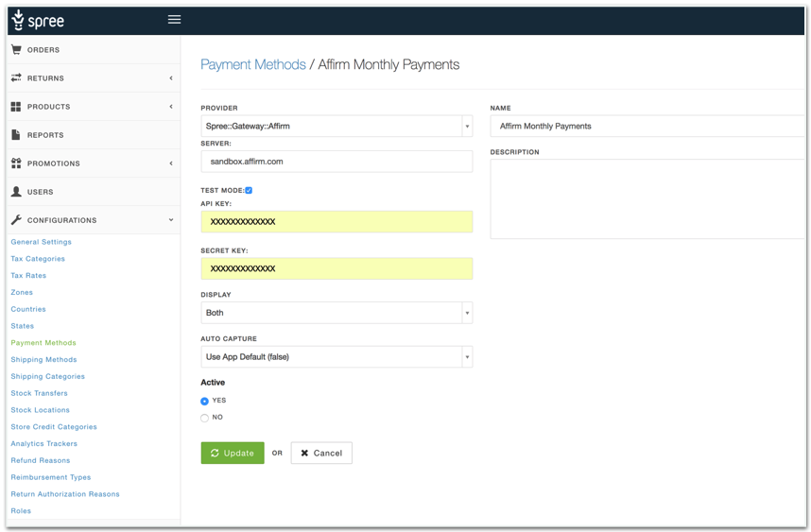This screenshot has width=811, height=532.
Task: Open General Settings link
Action: [x=42, y=242]
